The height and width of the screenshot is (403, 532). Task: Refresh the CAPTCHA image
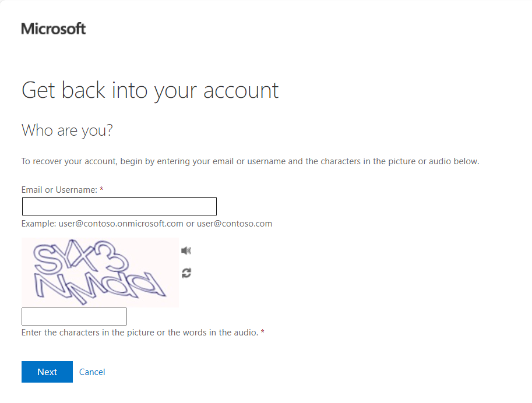click(x=186, y=273)
